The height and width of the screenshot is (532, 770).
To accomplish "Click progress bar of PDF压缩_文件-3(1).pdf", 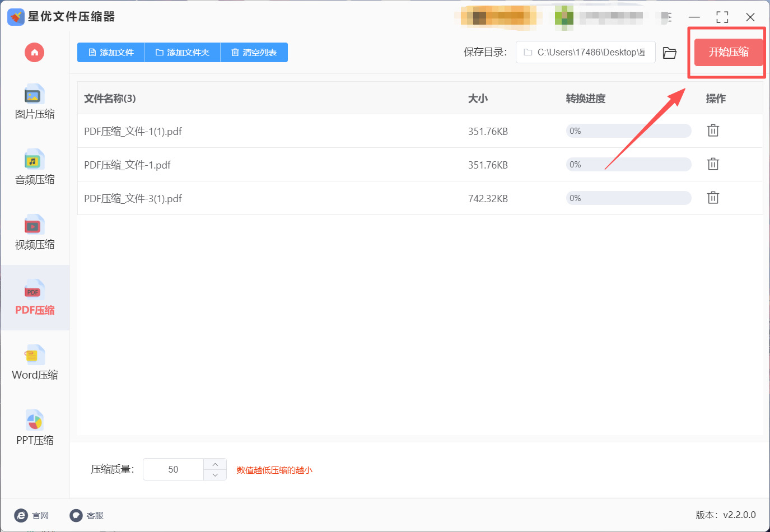I will pos(628,198).
